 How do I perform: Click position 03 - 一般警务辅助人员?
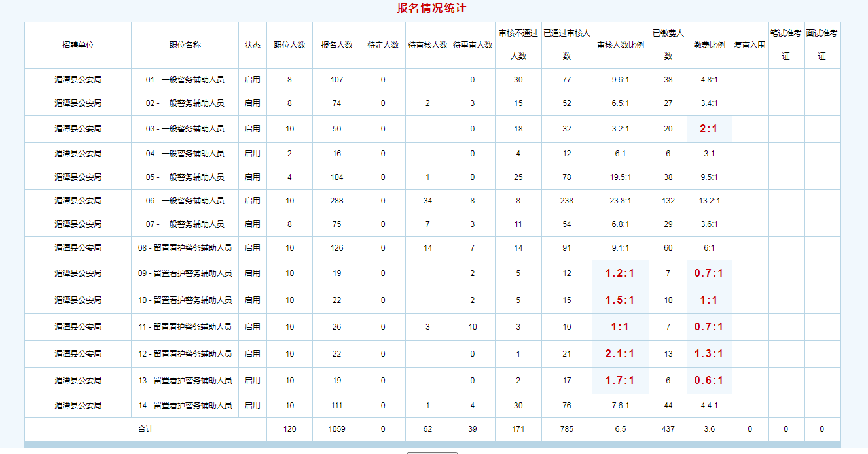click(185, 129)
